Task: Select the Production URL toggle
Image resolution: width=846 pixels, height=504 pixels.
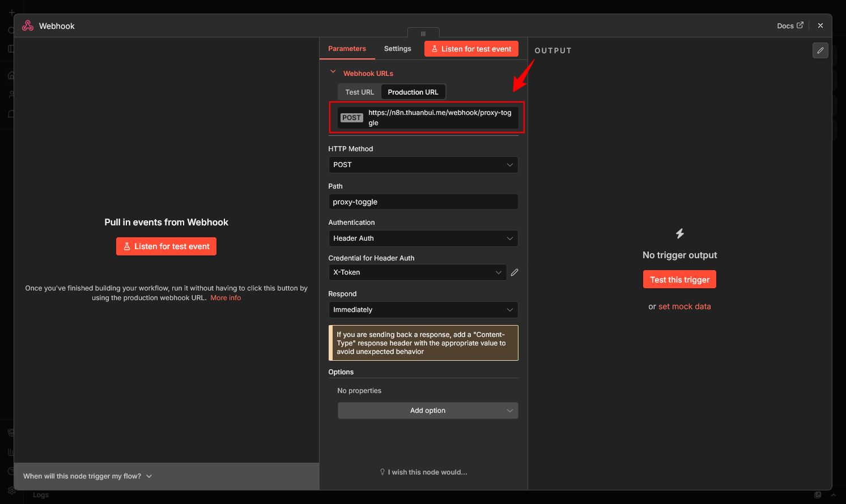Action: click(413, 92)
